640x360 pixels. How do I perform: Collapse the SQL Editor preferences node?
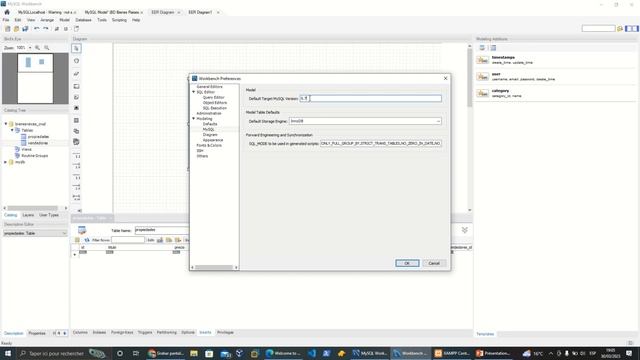pos(193,92)
